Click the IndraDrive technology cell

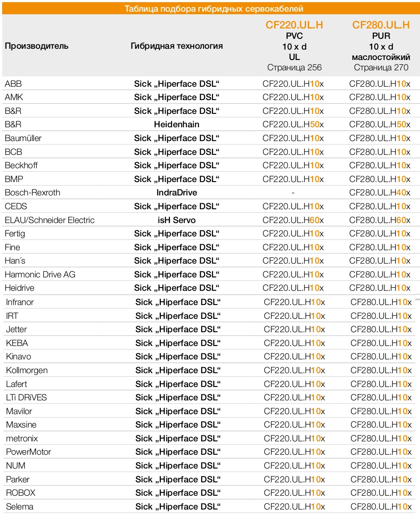point(177,193)
